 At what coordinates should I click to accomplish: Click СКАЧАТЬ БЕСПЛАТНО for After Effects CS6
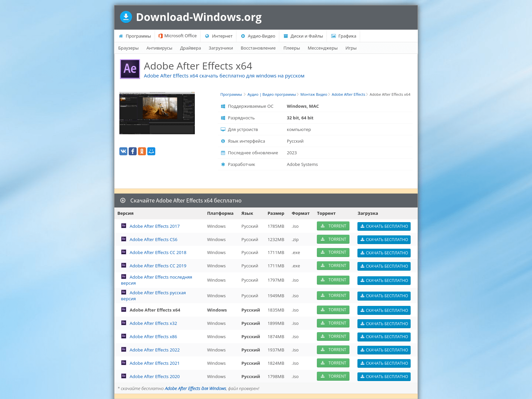click(384, 240)
